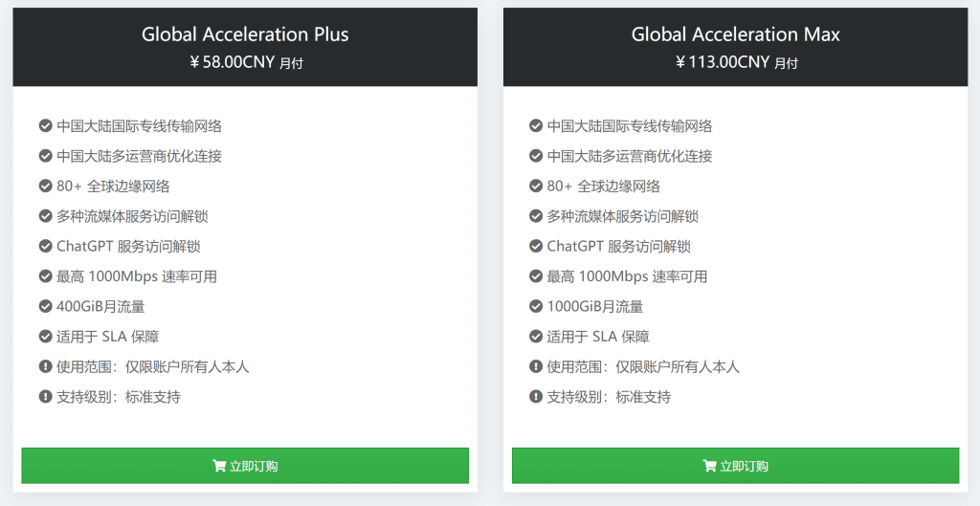The height and width of the screenshot is (506, 980).
Task: Click the cart icon on Max order button
Action: [709, 466]
